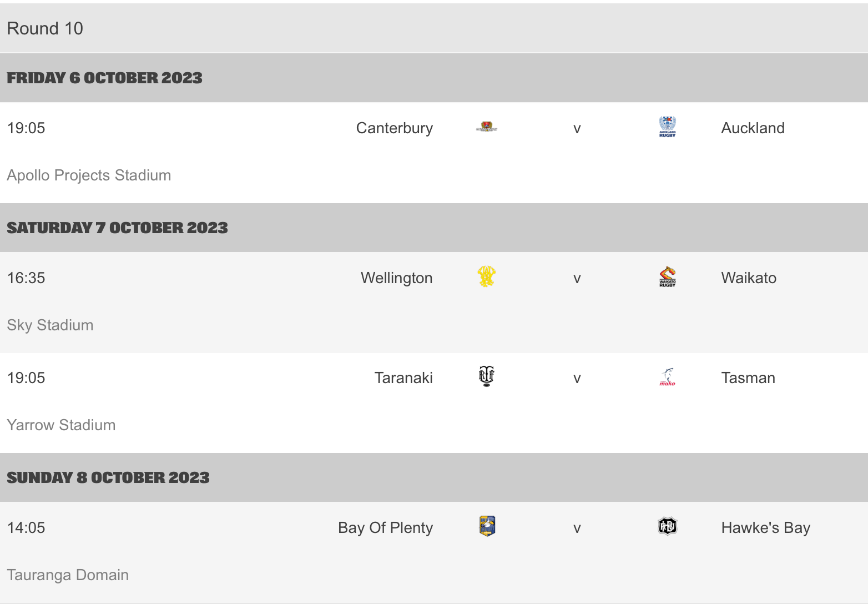The height and width of the screenshot is (604, 868).
Task: Click the Apollo Projects Stadium venue text
Action: tap(89, 175)
